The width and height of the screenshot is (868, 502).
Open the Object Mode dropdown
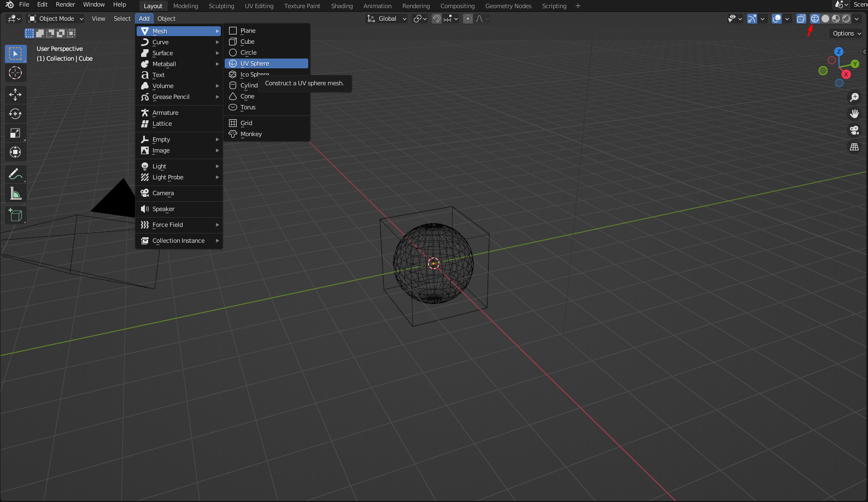point(56,19)
